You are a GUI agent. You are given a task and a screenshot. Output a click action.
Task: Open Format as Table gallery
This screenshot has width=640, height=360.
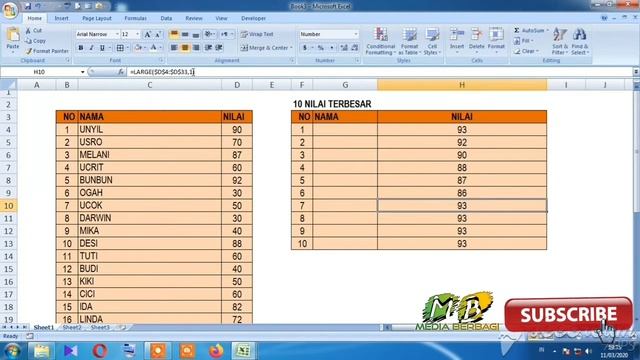409,41
